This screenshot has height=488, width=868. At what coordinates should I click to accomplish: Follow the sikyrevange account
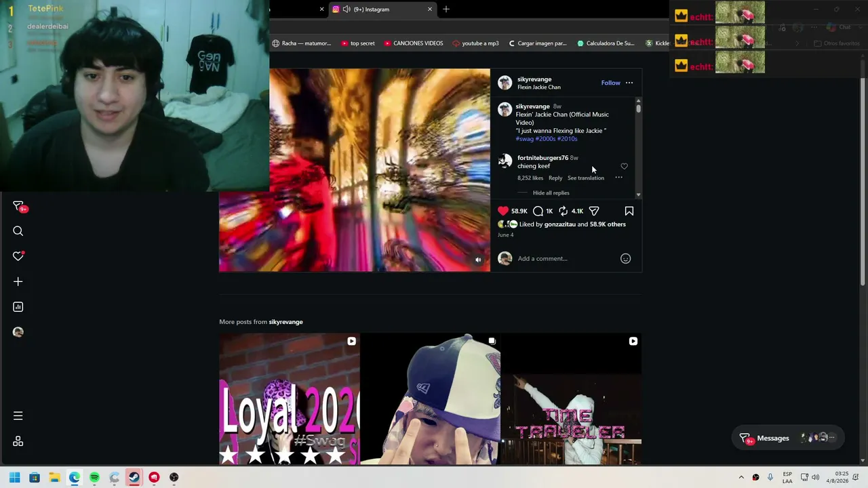coord(610,83)
